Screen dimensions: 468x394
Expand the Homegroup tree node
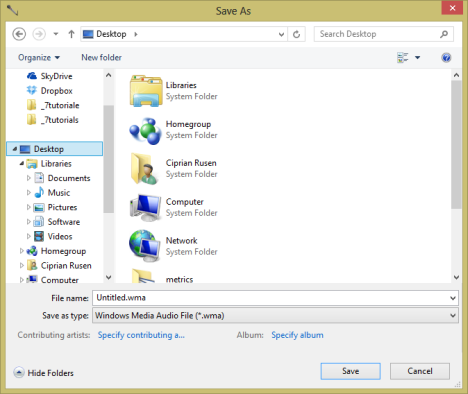click(x=22, y=251)
